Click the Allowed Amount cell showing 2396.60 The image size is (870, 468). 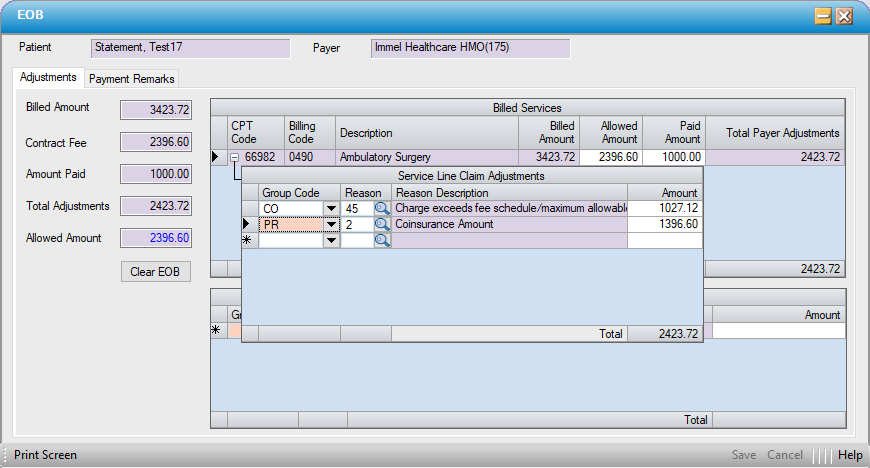click(609, 157)
